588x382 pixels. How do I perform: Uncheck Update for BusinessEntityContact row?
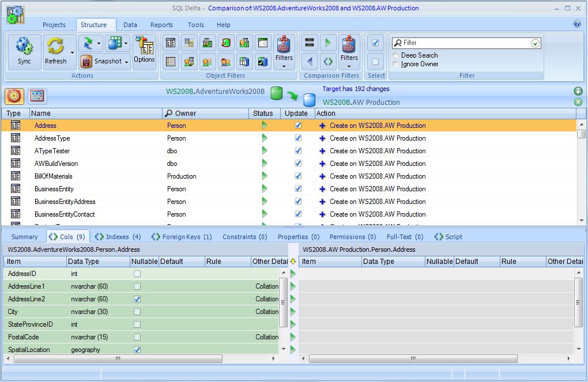pos(298,214)
